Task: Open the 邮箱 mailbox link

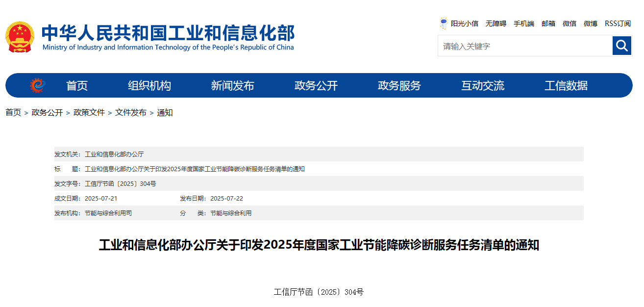Action: [x=548, y=23]
